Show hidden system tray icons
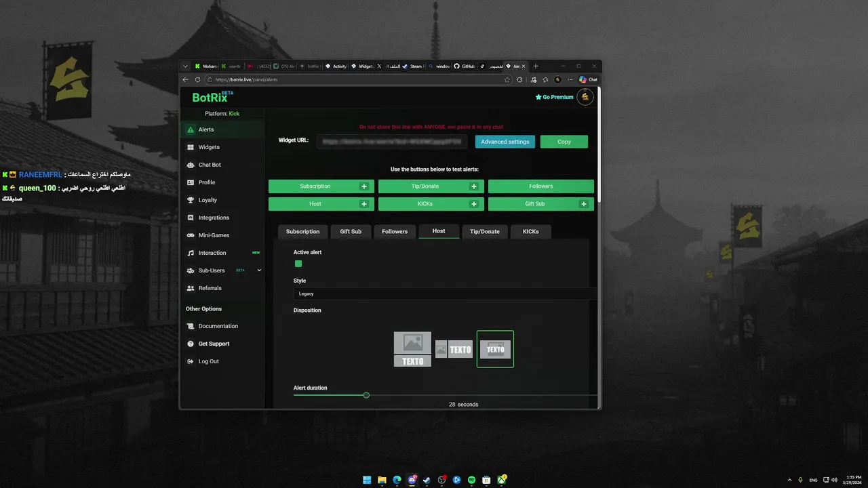The image size is (868, 488). pyautogui.click(x=789, y=480)
